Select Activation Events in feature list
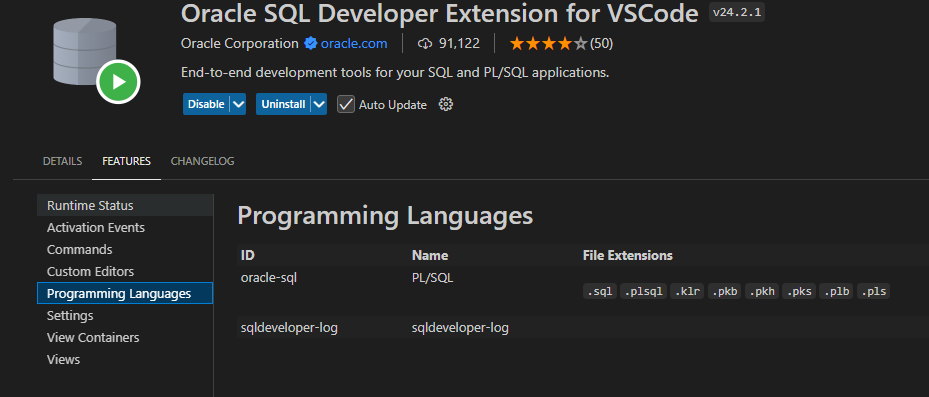This screenshot has height=397, width=929. coord(125,228)
